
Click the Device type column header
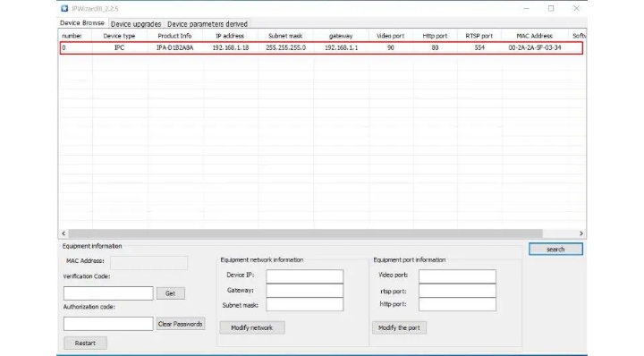coord(119,36)
